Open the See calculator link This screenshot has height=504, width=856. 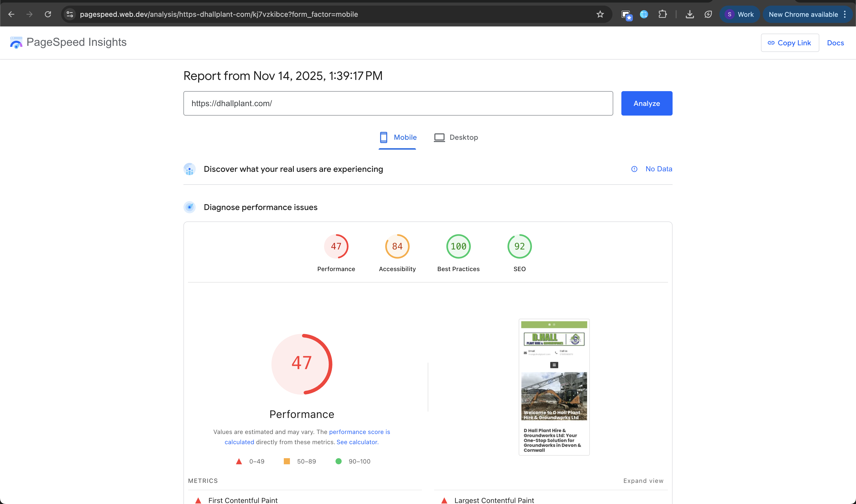point(356,442)
